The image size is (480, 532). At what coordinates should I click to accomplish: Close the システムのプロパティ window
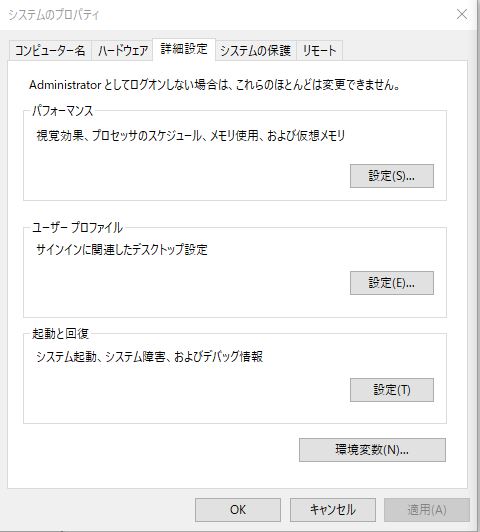coord(462,15)
